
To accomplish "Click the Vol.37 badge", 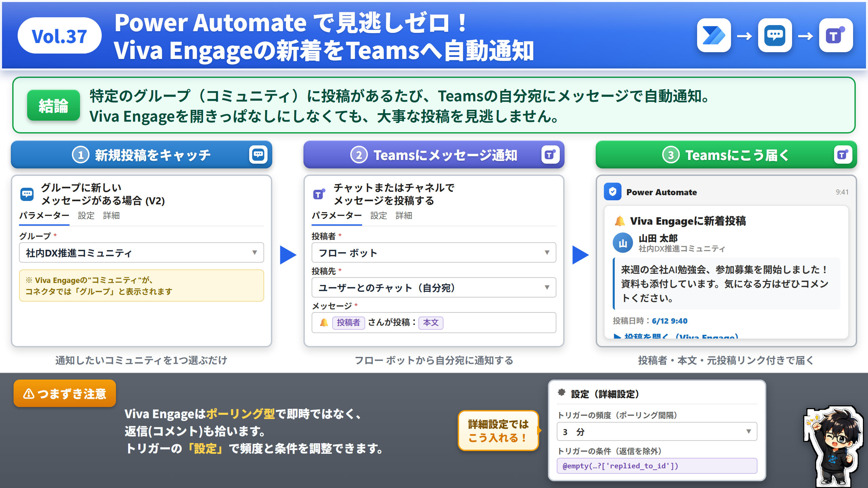I will (59, 36).
